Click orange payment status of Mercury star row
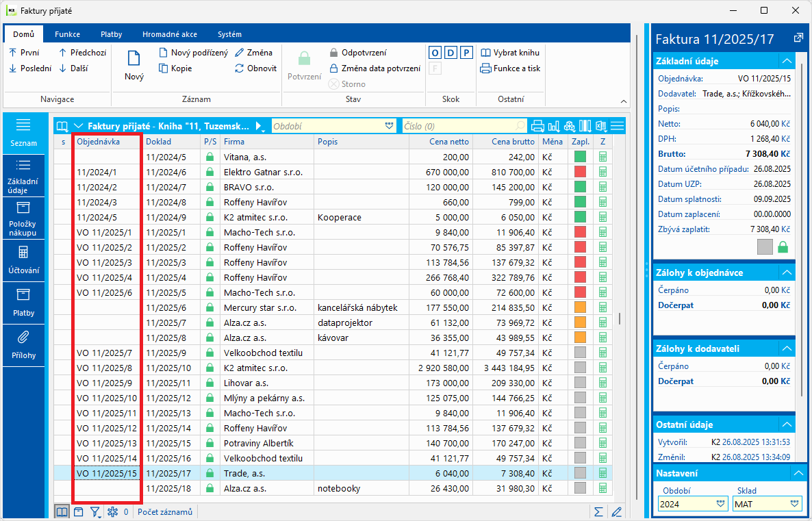812x521 pixels. (x=580, y=307)
